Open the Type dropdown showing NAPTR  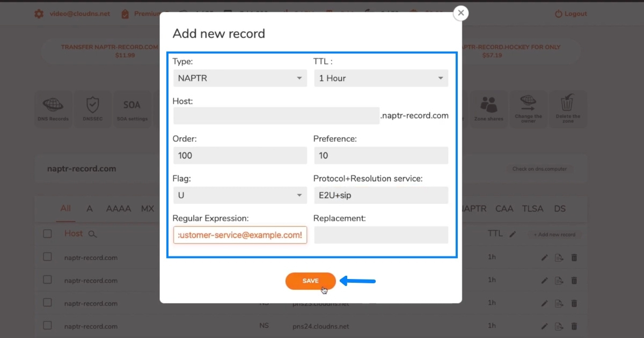(x=240, y=78)
